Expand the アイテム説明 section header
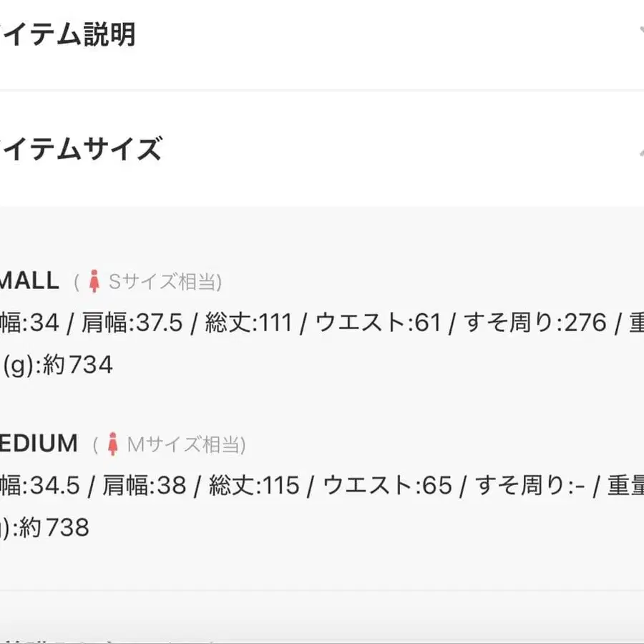 tap(68, 34)
